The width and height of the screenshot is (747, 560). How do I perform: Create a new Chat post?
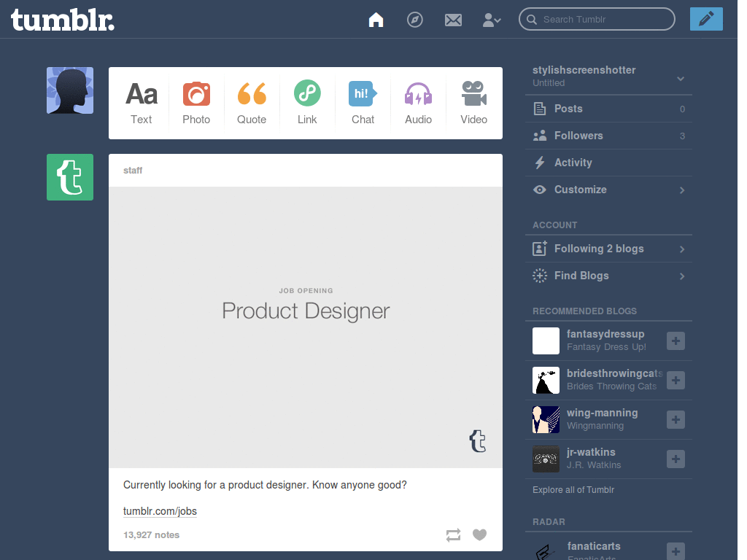(363, 103)
